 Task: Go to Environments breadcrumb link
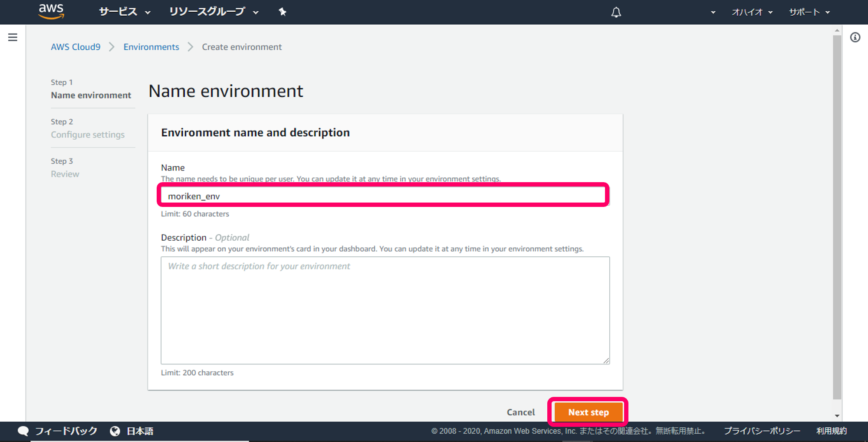[151, 47]
